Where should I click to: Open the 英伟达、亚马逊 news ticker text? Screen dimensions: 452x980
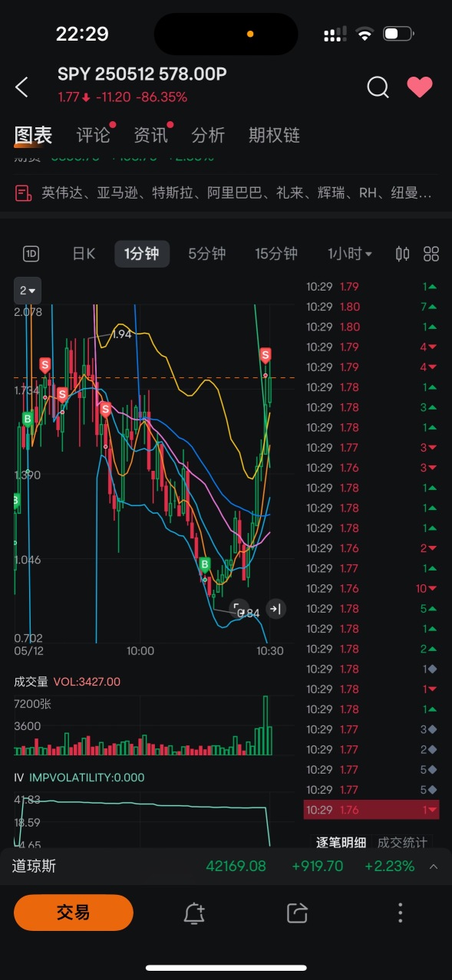[x=236, y=193]
